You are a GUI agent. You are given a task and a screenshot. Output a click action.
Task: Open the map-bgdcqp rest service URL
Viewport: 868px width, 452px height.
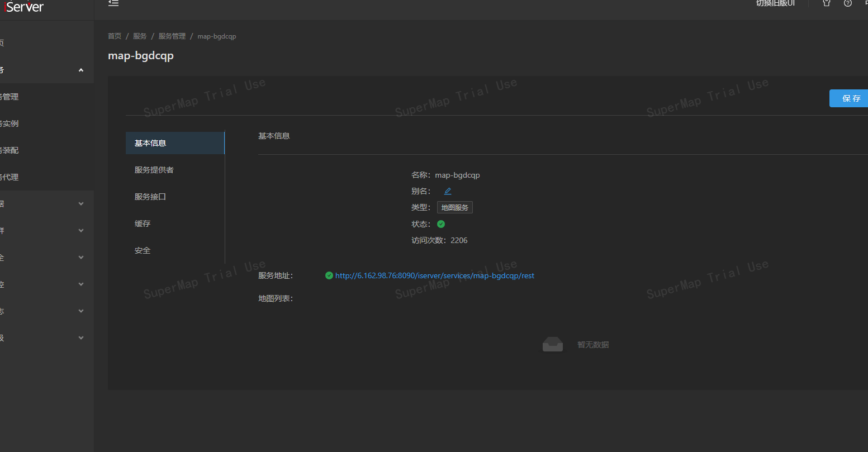[435, 275]
